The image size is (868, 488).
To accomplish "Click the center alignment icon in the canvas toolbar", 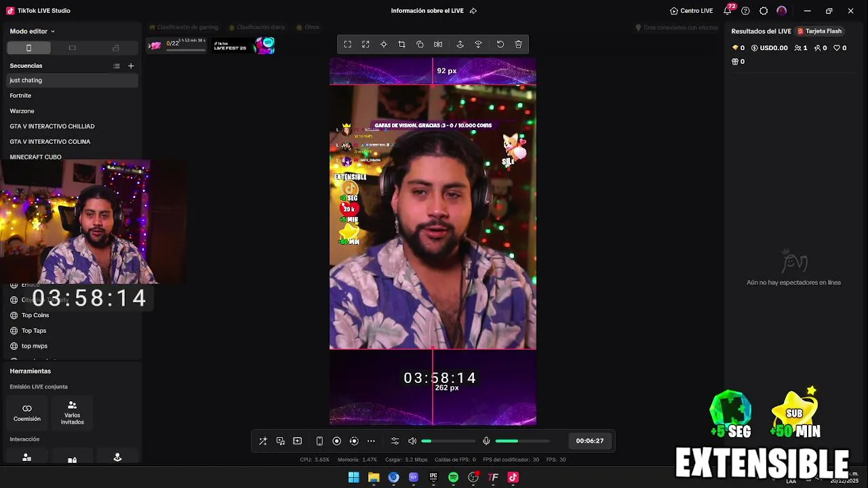I will (x=384, y=44).
